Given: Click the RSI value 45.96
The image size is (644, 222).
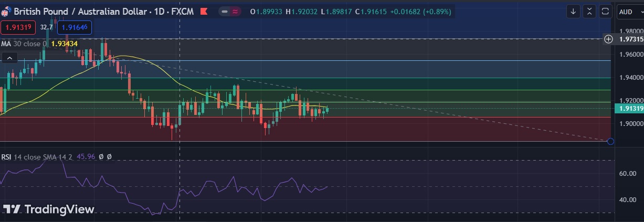Looking at the screenshot, I should click(86, 156).
